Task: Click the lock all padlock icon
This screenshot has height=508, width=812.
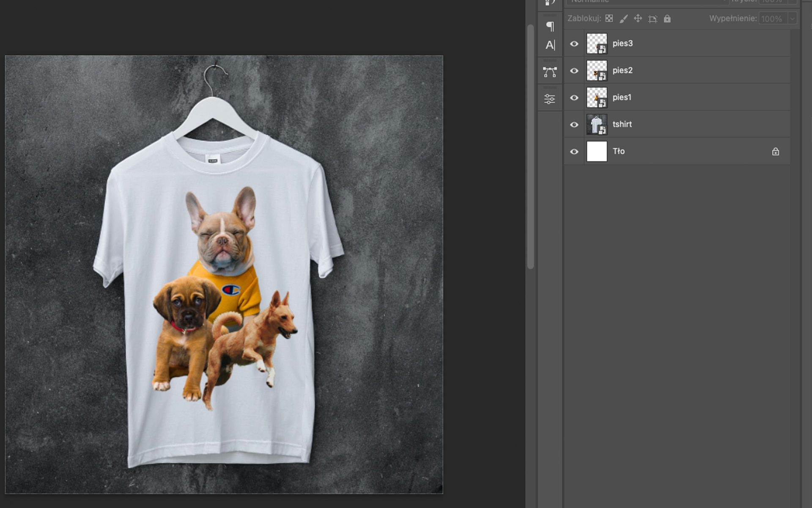Action: [x=667, y=19]
